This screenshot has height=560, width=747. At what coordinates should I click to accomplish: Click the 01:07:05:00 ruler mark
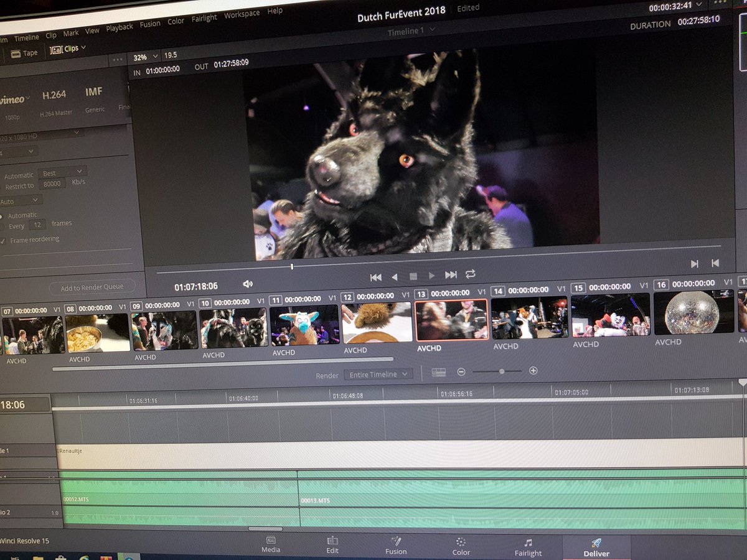coord(571,392)
